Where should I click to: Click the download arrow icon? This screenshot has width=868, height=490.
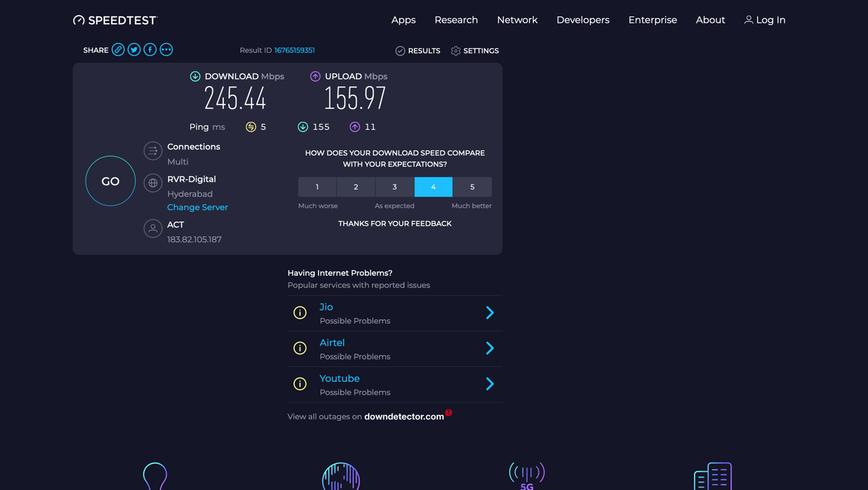point(195,77)
